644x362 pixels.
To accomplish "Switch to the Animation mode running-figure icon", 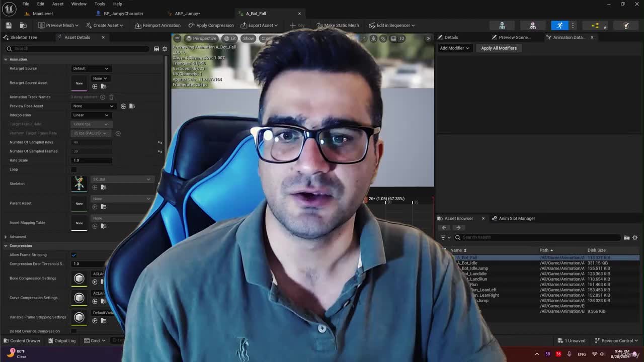I will coord(559,25).
